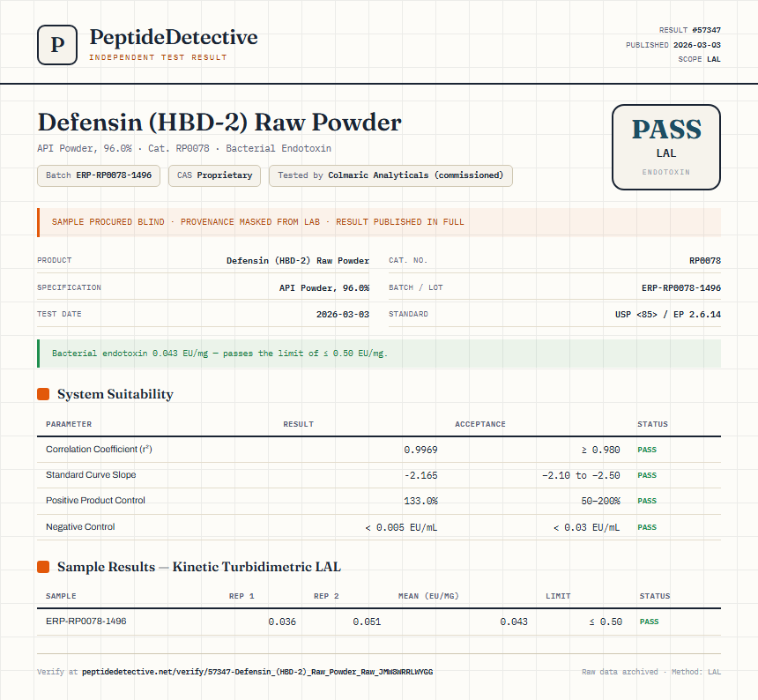Click the orange square beside Sample Results
The height and width of the screenshot is (700, 758).
(43, 567)
